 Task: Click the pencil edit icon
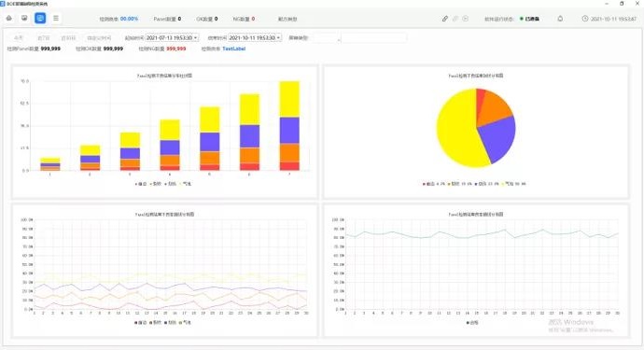(x=445, y=19)
